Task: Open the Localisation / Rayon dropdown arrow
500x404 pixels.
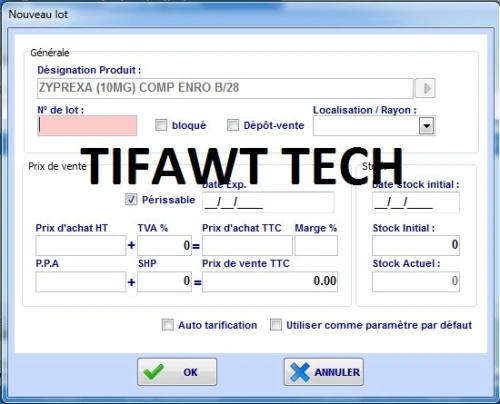Action: [x=427, y=126]
